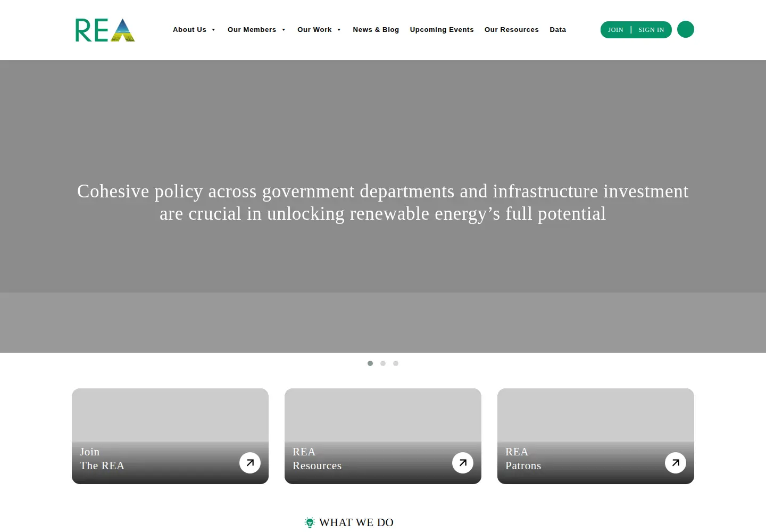Screen dimensions: 766x532
Task: Open the Join The REA card image
Action: pyautogui.click(x=170, y=436)
